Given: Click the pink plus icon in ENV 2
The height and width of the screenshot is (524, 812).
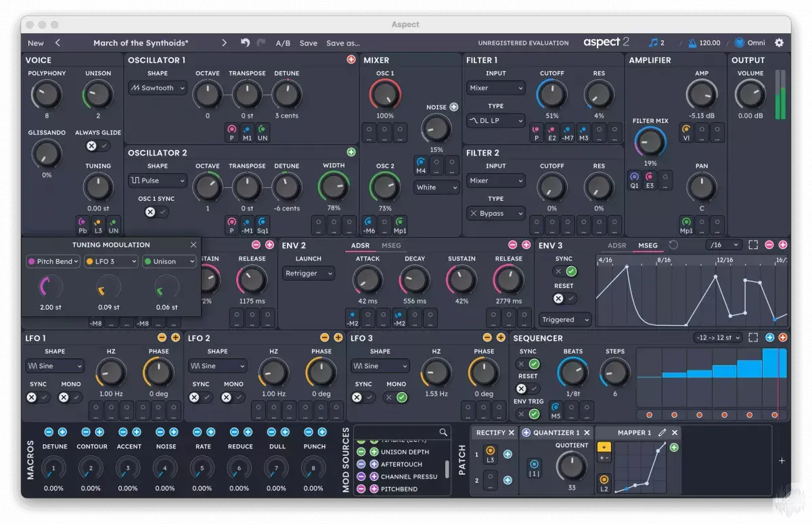Looking at the screenshot, I should point(526,245).
